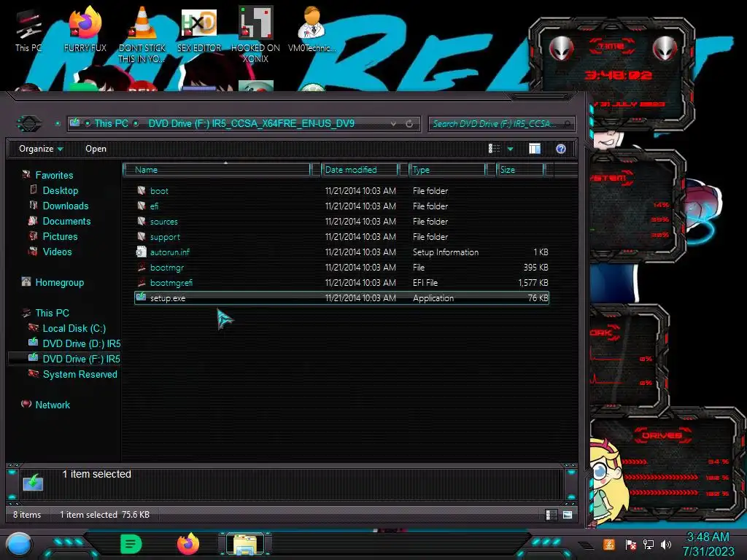Open the SEX EDITOR HxD shortcut
Viewport: 747px width, 560px height.
pyautogui.click(x=198, y=29)
